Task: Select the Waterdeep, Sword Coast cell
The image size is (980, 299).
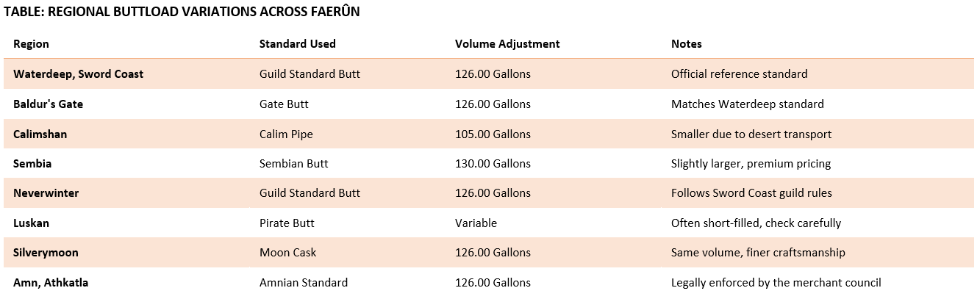Action: coord(78,74)
